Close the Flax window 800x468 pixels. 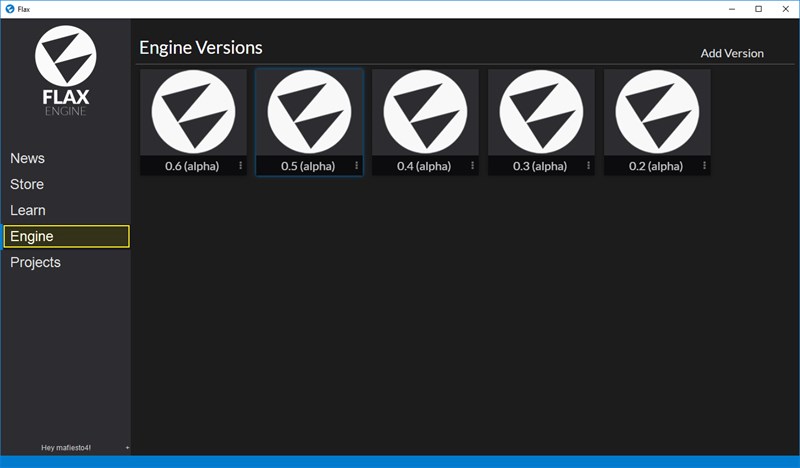786,9
